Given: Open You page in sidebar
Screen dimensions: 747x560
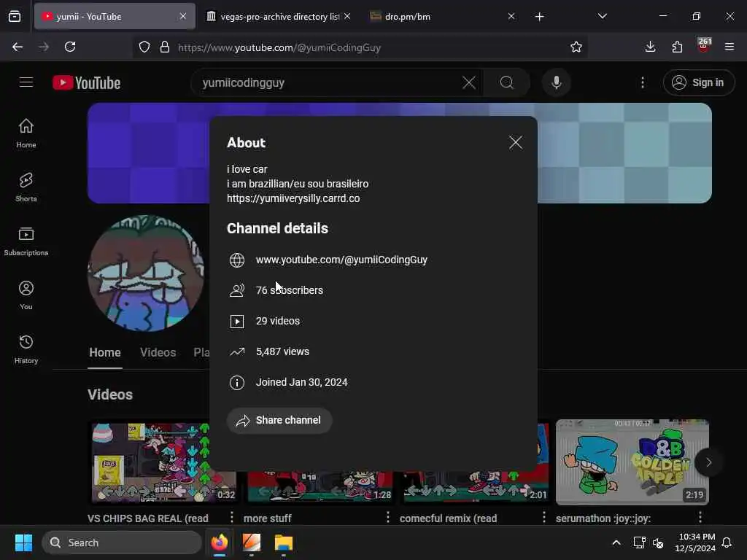Looking at the screenshot, I should pos(26,295).
